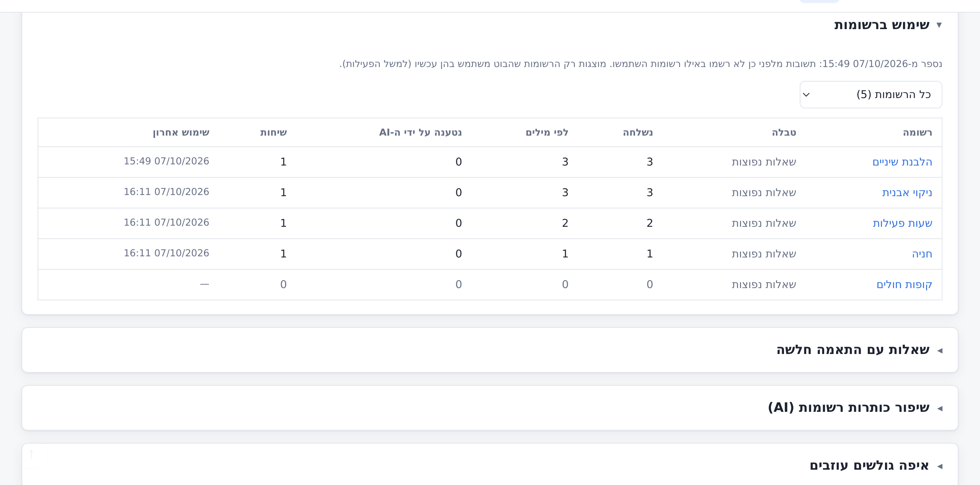Viewport: 980px width, 485px height.
Task: Click the scroll-to-top arrow button
Action: pyautogui.click(x=32, y=455)
